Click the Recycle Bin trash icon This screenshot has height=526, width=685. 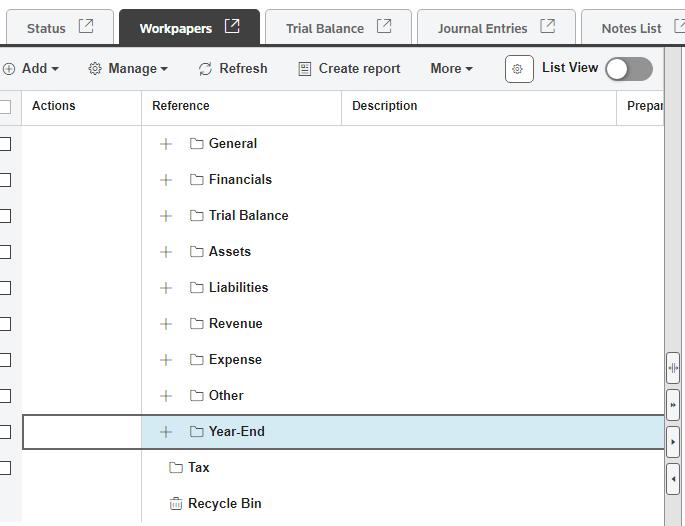176,504
